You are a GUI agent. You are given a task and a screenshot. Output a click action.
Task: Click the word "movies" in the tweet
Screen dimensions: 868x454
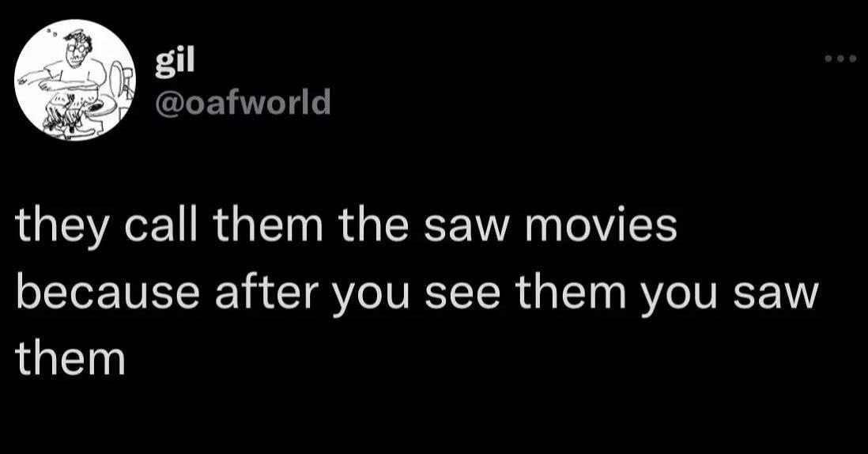601,225
